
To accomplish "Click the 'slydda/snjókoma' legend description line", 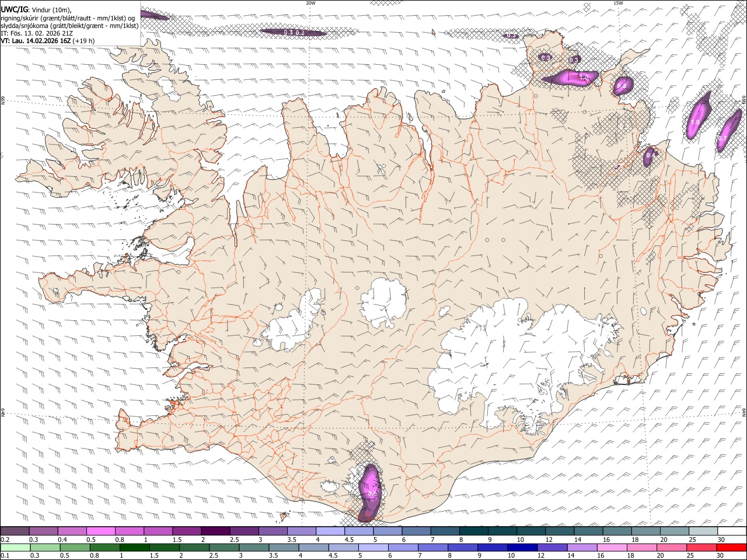I will tap(69, 26).
